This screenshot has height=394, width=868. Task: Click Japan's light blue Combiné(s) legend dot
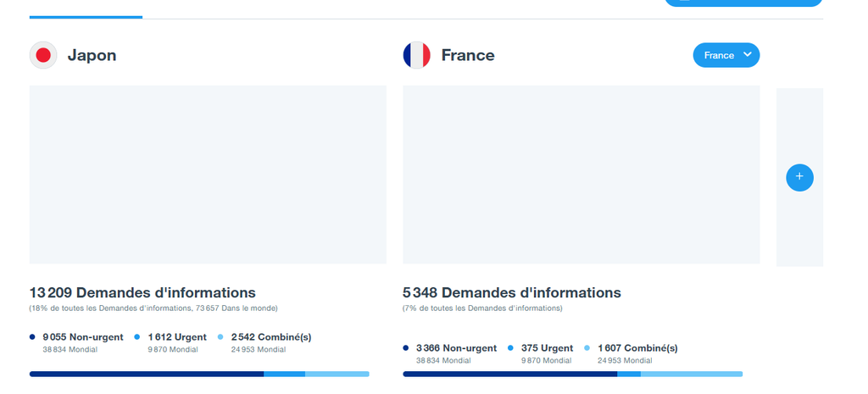coord(220,337)
